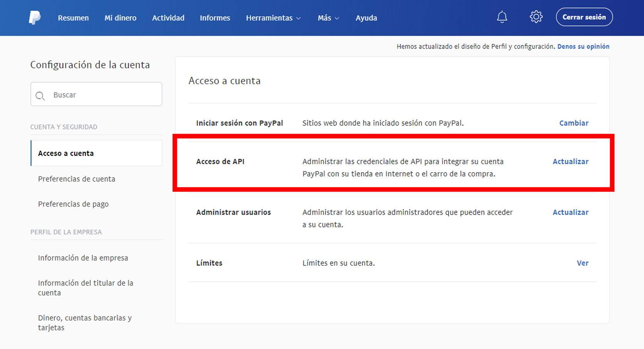Open Preferencias de cuenta in the sidebar

pyautogui.click(x=76, y=179)
